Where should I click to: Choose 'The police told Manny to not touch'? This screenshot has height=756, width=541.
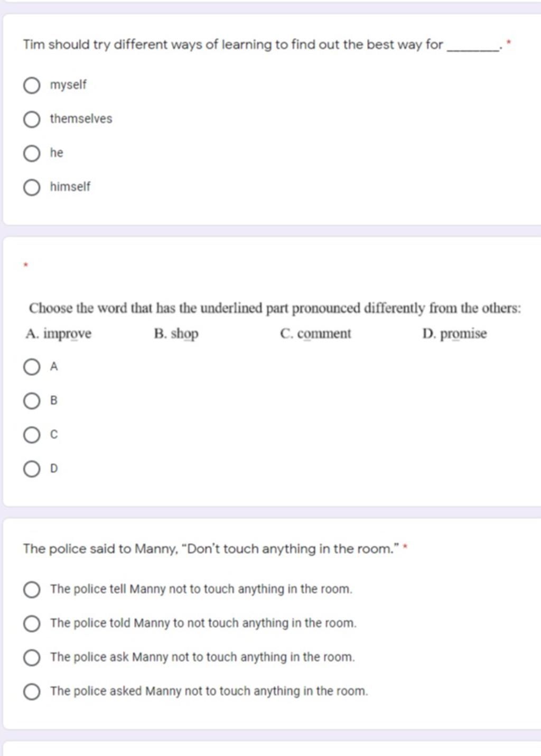click(x=32, y=624)
